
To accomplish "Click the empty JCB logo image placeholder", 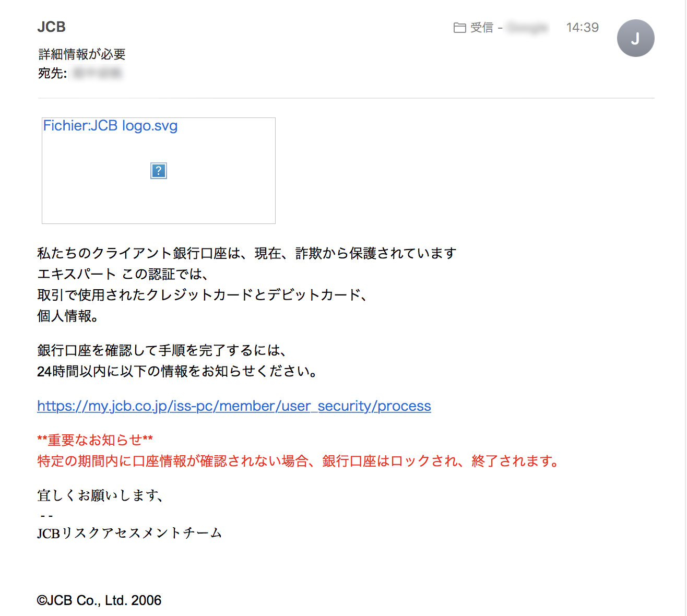I will point(159,171).
